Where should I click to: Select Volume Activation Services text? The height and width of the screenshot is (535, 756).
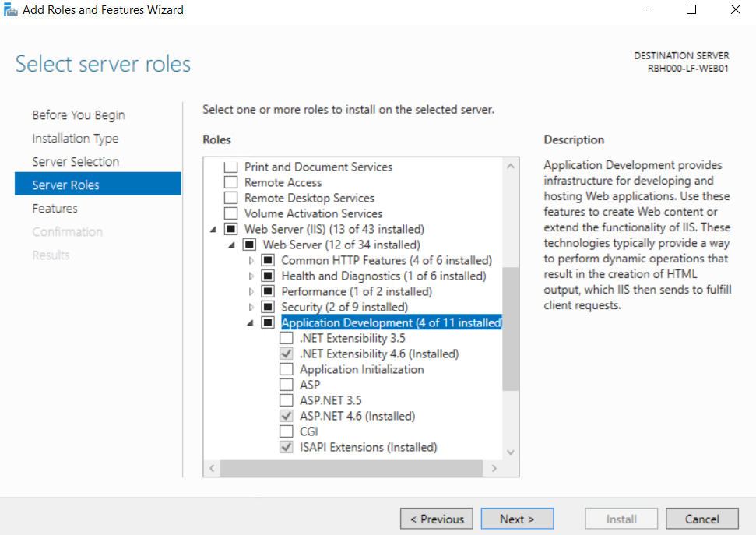pos(314,213)
